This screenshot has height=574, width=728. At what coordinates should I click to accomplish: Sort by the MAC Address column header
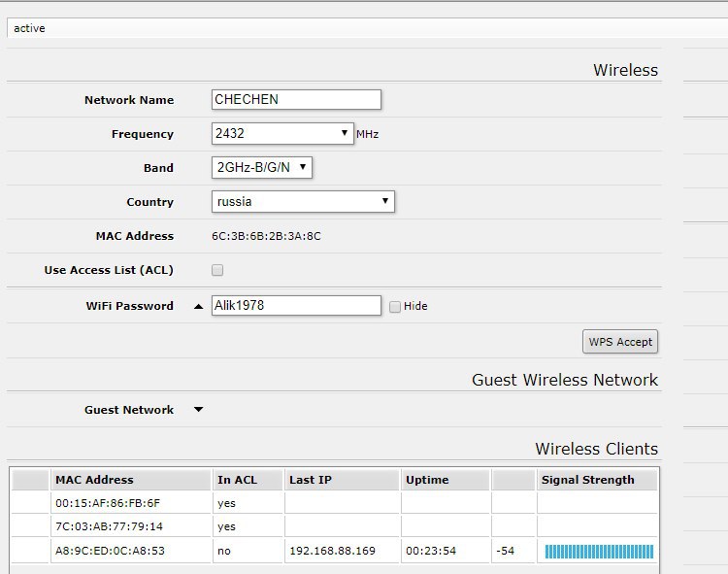[130, 480]
